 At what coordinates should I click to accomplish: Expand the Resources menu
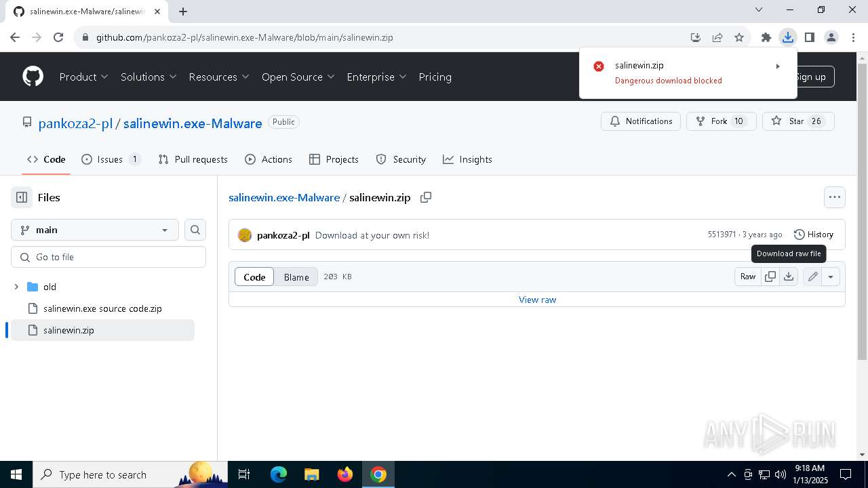[x=219, y=77]
